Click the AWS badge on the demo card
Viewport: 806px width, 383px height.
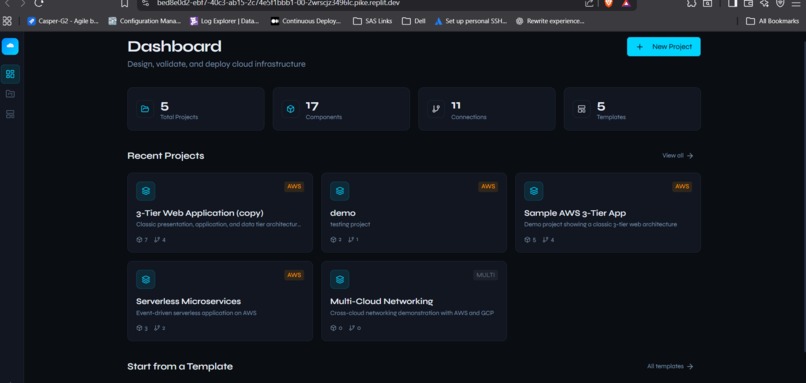(488, 187)
